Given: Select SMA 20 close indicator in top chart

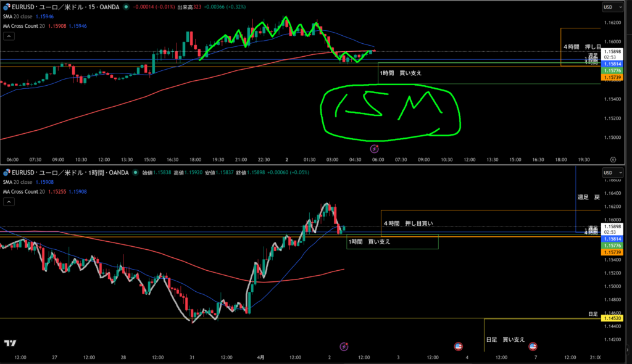Looking at the screenshot, I should click(19, 17).
